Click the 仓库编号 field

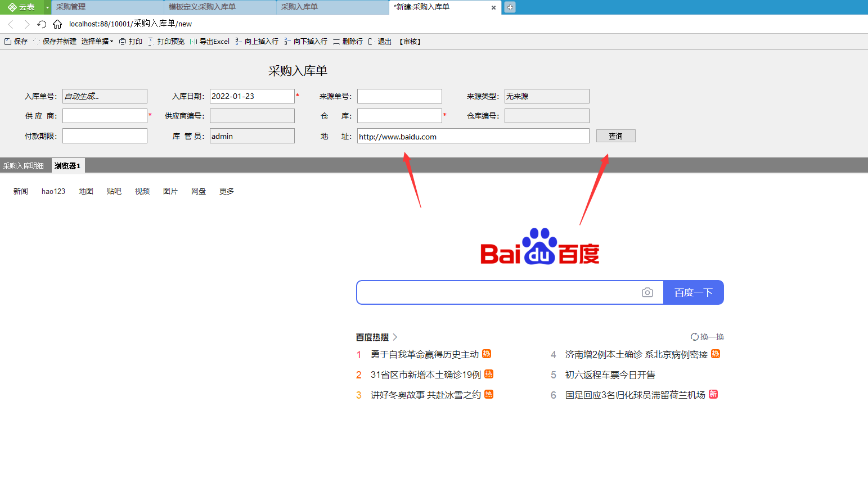pos(547,116)
